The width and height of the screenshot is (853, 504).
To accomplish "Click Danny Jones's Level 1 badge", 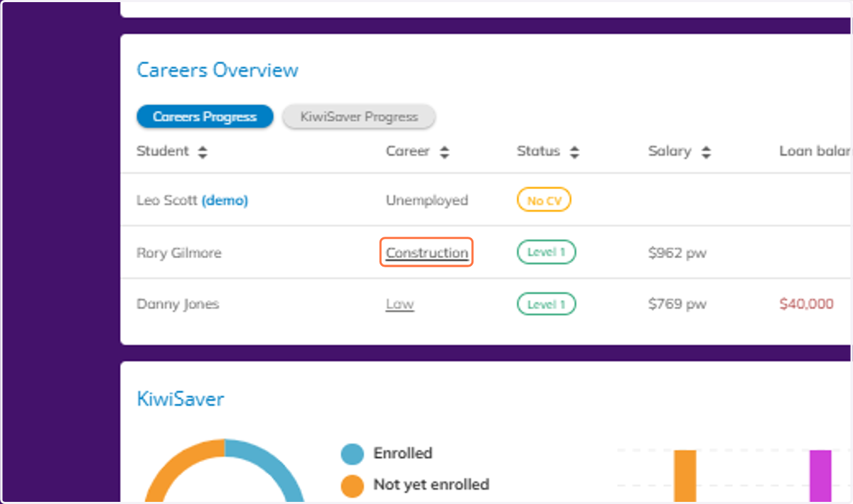I will pos(546,304).
